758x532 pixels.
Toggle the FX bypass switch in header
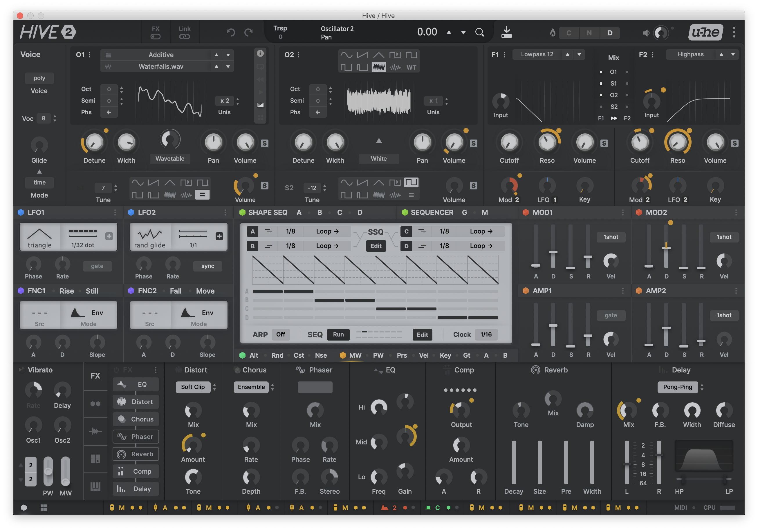click(156, 37)
